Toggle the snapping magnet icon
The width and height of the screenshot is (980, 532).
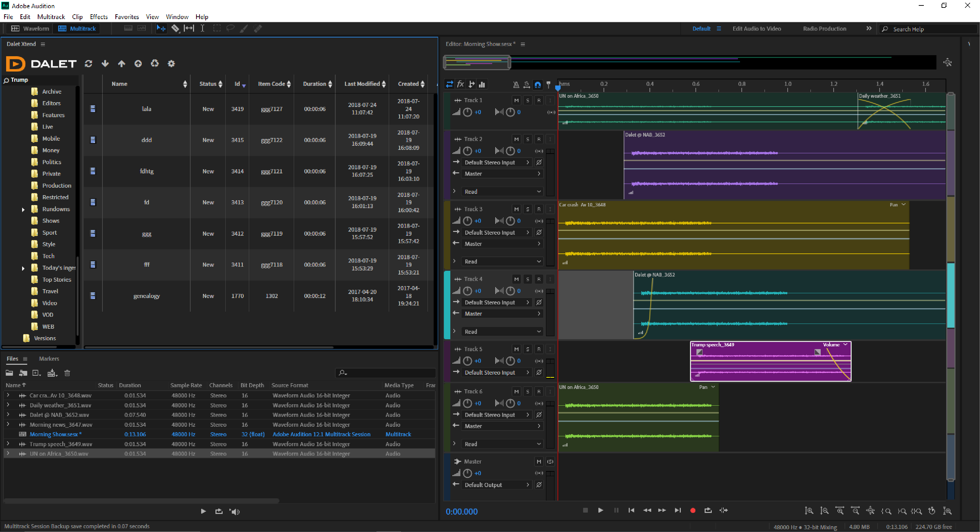537,84
